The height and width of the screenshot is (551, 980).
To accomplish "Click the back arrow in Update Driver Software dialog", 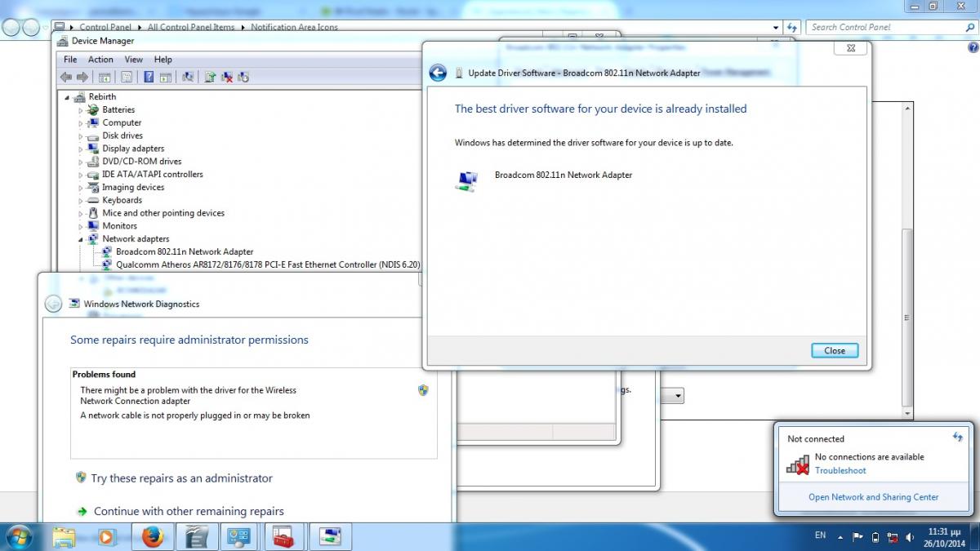I will coord(438,73).
